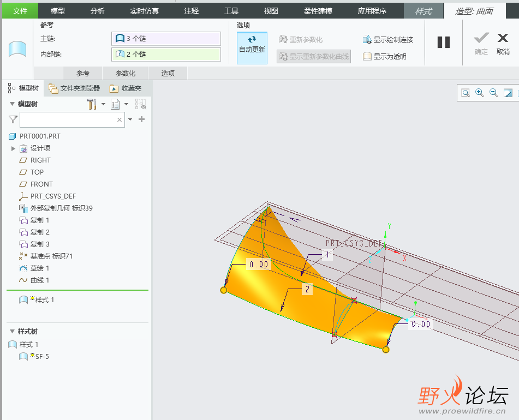Image resolution: width=519 pixels, height=420 pixels.
Task: Select 草绘 1 feature
Action: pos(34,268)
